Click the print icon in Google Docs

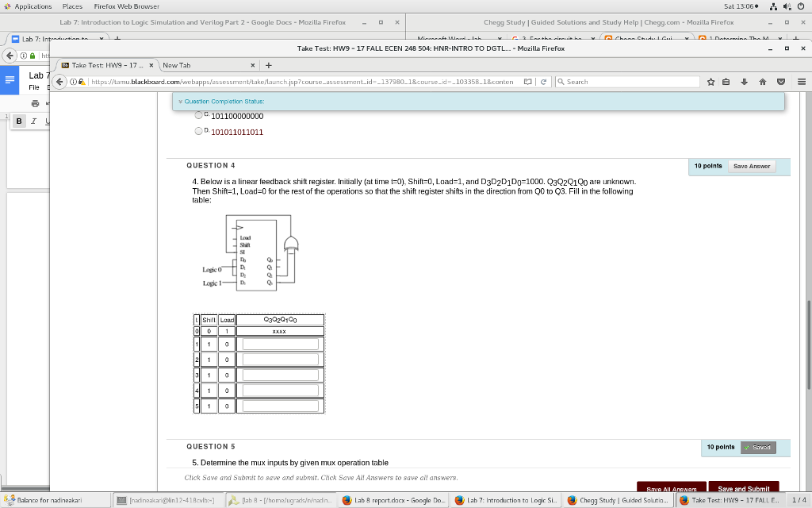(x=35, y=103)
